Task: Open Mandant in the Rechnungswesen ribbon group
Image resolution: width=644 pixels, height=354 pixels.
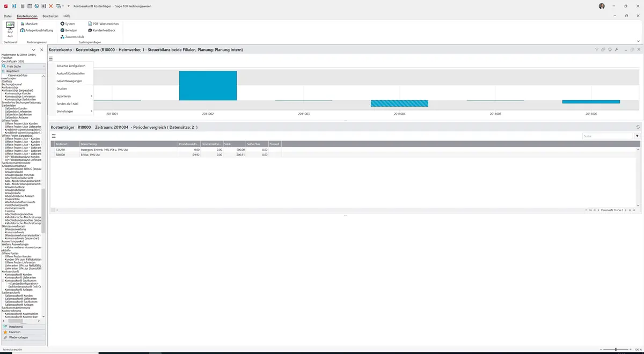Action: (x=29, y=24)
